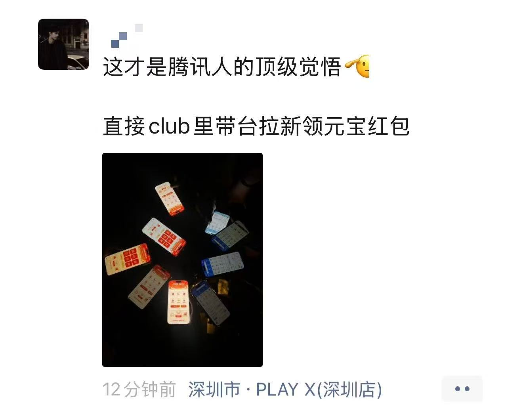Image resolution: width=523 pixels, height=420 pixels.
Task: Tap the word club in the post text
Action: (169, 126)
